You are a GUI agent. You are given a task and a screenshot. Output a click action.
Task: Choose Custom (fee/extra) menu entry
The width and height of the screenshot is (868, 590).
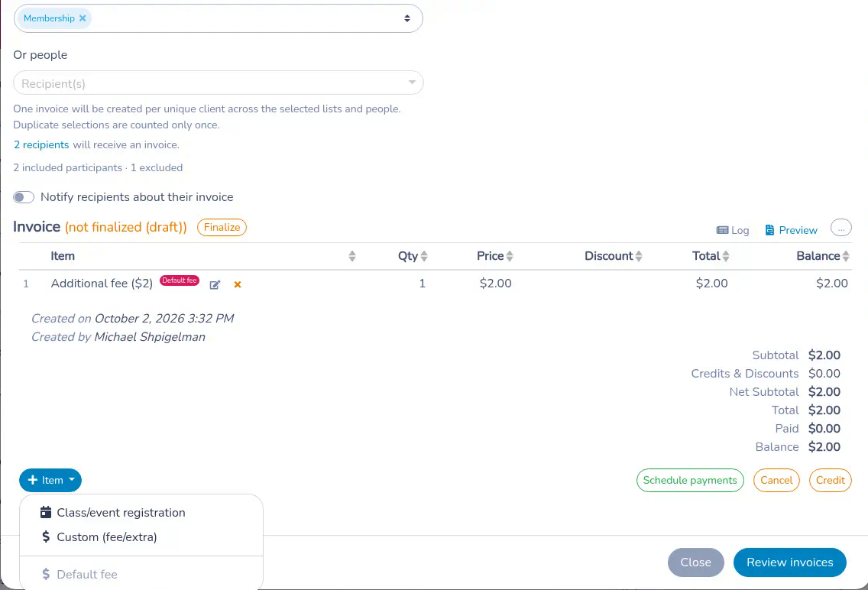click(141, 537)
